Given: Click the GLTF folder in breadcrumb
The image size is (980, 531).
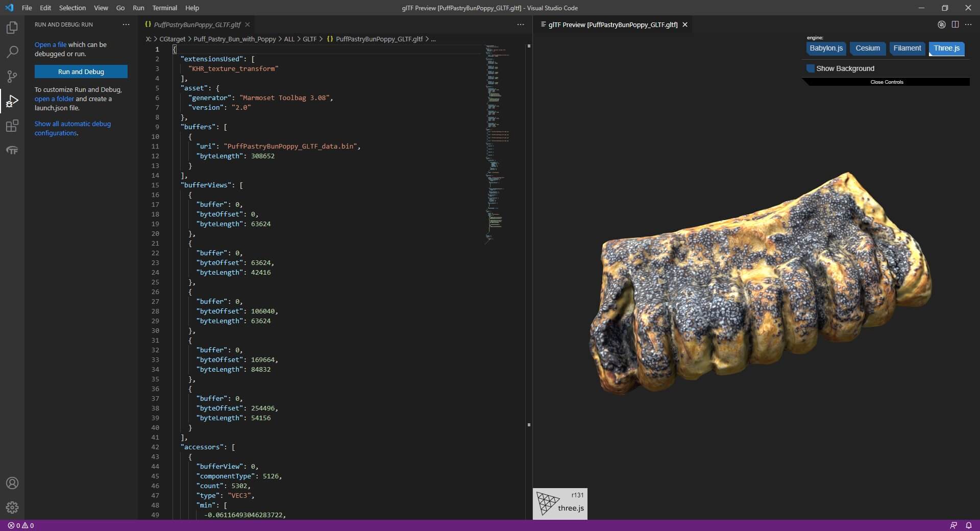Looking at the screenshot, I should 309,39.
